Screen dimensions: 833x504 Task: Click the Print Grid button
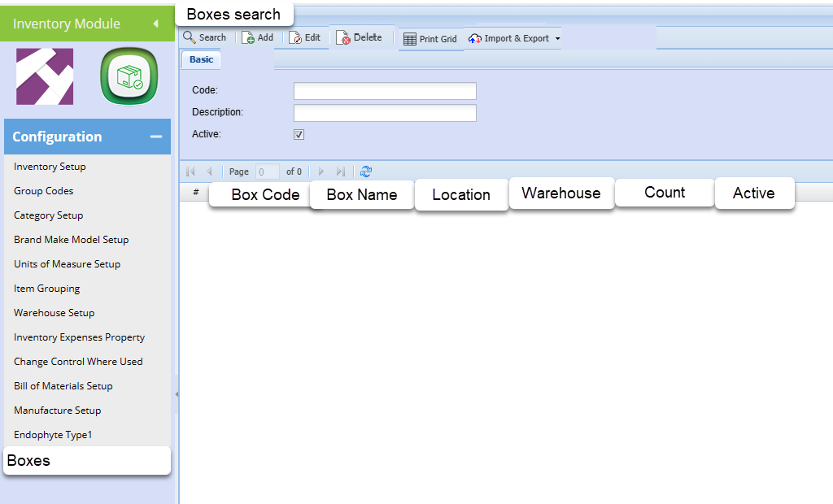pyautogui.click(x=430, y=39)
